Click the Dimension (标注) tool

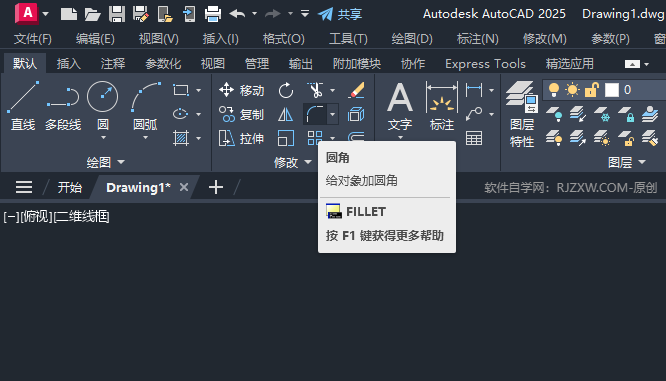tap(442, 106)
